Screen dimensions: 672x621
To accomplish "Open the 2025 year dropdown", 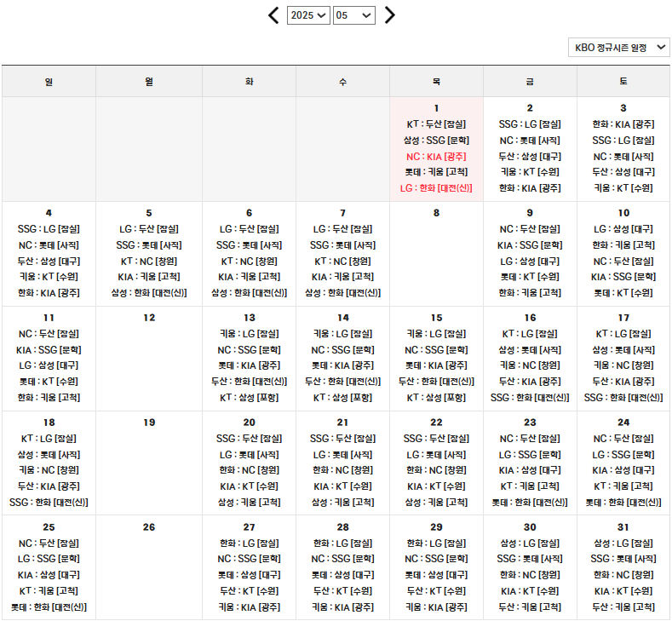I will click(x=308, y=15).
